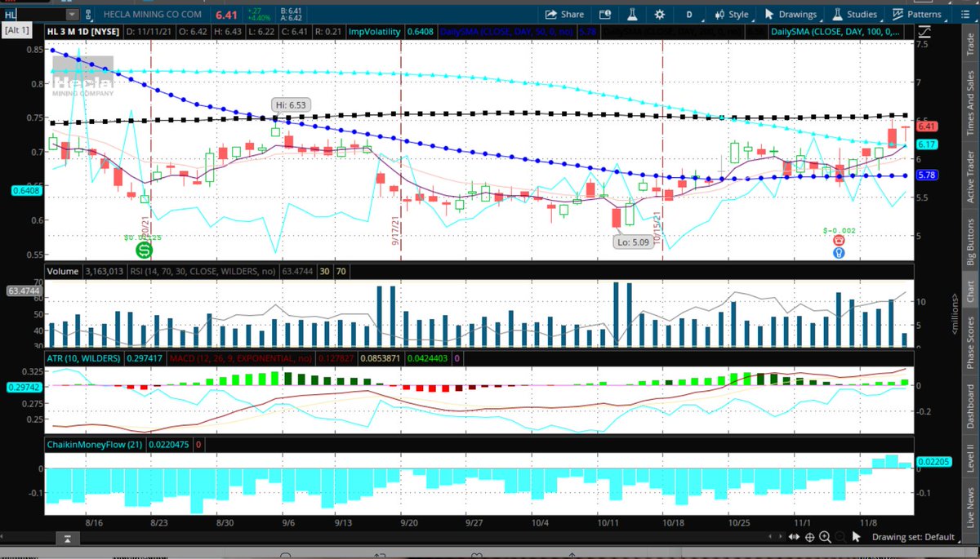Toggle the ImpVolatility study label
980x559 pixels.
pyautogui.click(x=376, y=31)
